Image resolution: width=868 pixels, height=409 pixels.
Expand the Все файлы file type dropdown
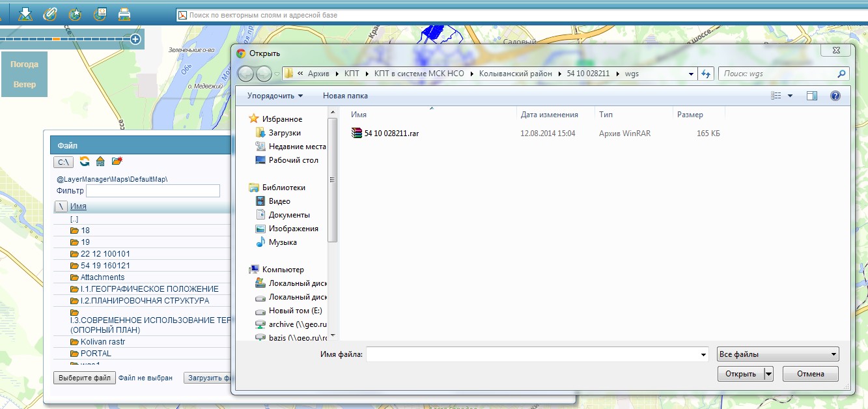point(777,355)
